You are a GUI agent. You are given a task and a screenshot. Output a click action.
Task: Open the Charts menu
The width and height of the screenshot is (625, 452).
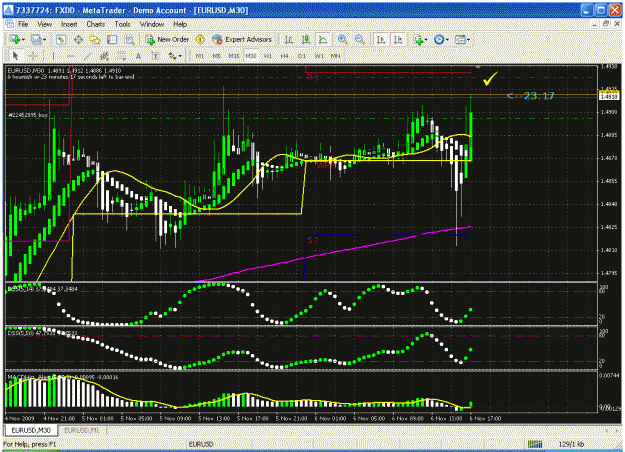tap(96, 24)
